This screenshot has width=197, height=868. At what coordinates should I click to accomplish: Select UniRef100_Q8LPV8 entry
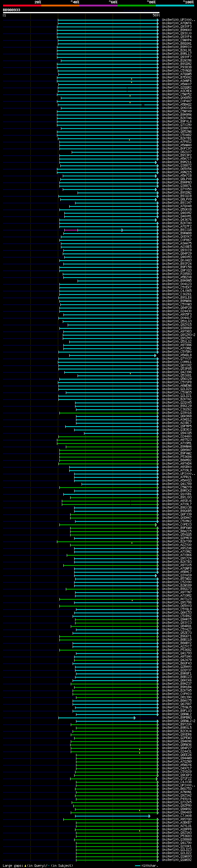click(177, 179)
